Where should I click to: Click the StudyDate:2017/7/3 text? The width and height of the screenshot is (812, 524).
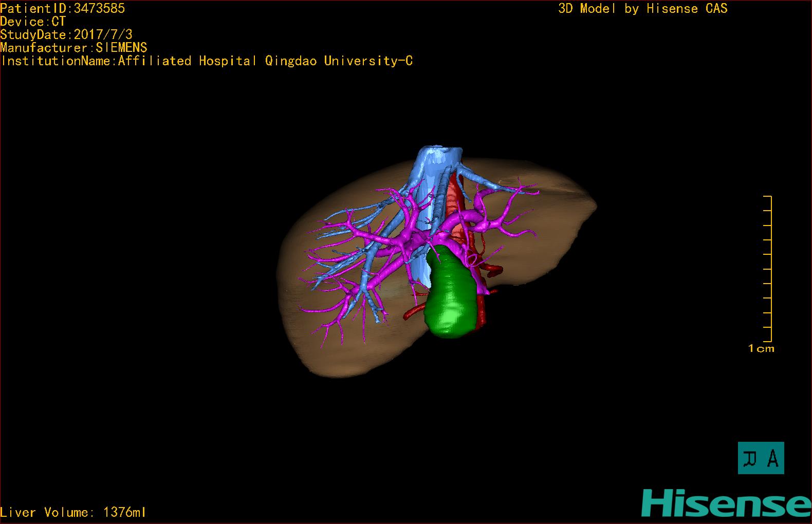66,34
